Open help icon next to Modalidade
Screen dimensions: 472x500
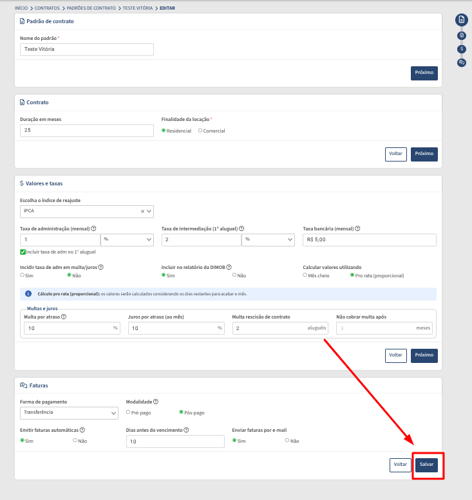156,402
